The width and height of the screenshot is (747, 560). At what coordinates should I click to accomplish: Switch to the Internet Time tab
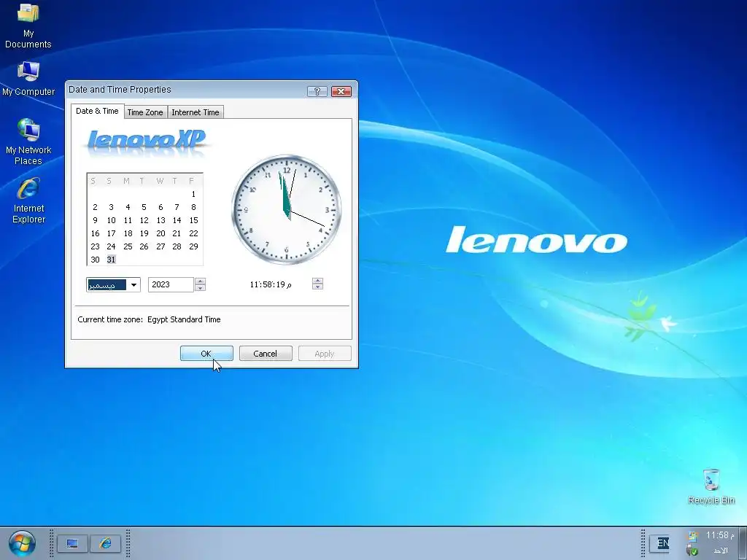point(196,112)
